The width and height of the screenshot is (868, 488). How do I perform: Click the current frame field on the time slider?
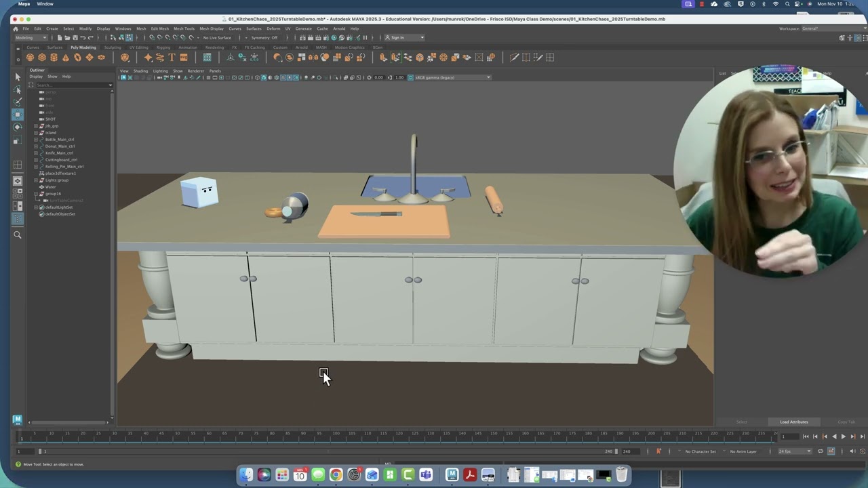click(789, 437)
